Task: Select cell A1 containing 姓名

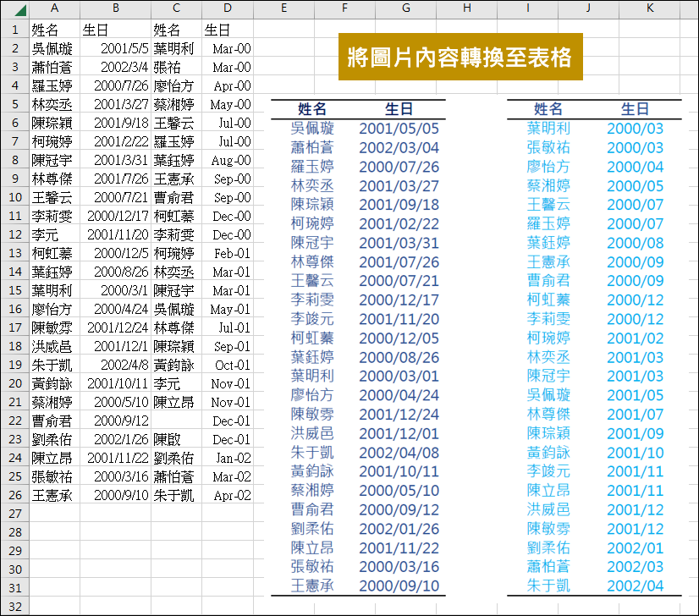Action: point(54,30)
